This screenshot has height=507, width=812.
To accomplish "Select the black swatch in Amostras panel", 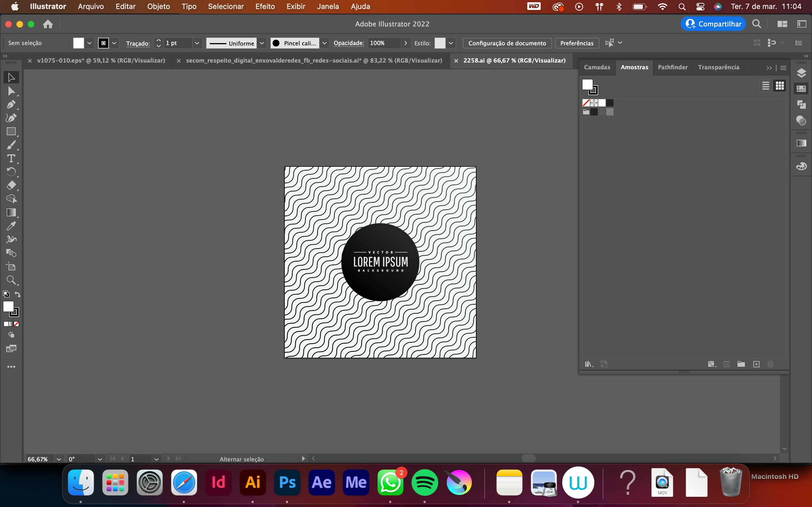I will coord(610,103).
